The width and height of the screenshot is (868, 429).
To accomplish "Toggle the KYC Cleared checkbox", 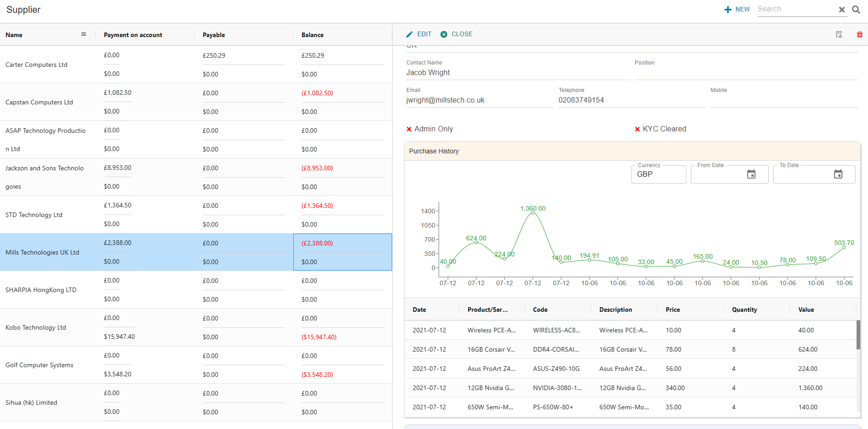I will 637,129.
